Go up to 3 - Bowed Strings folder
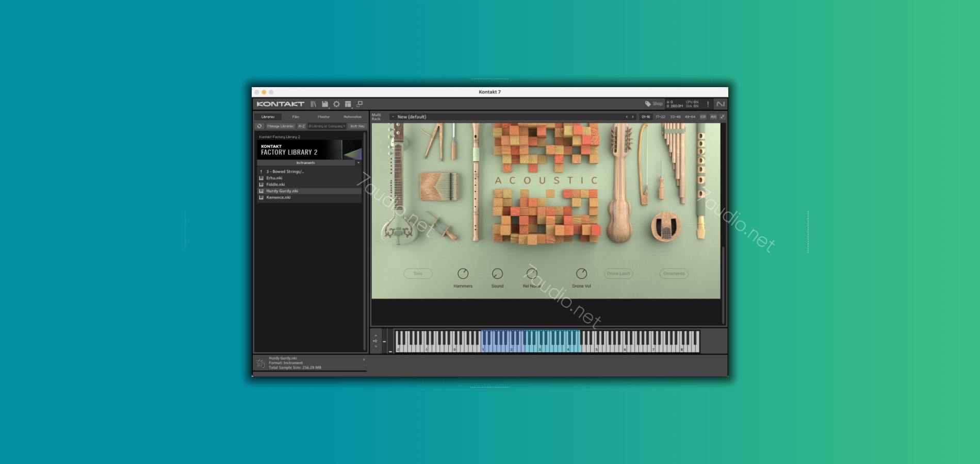This screenshot has width=980, height=464. [285, 172]
